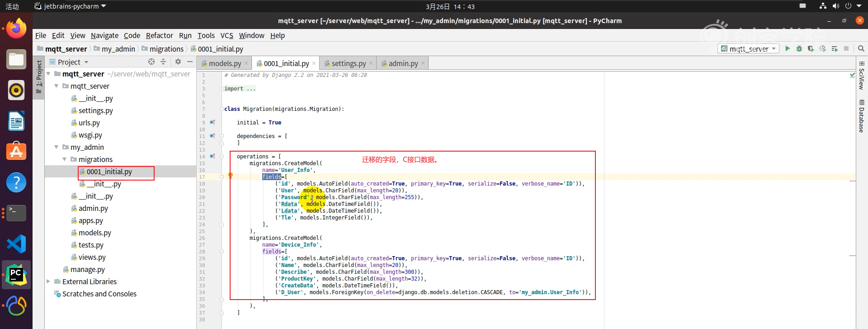Open the mqtt_server run configuration dropdown
The width and height of the screenshot is (868, 329).
click(748, 48)
